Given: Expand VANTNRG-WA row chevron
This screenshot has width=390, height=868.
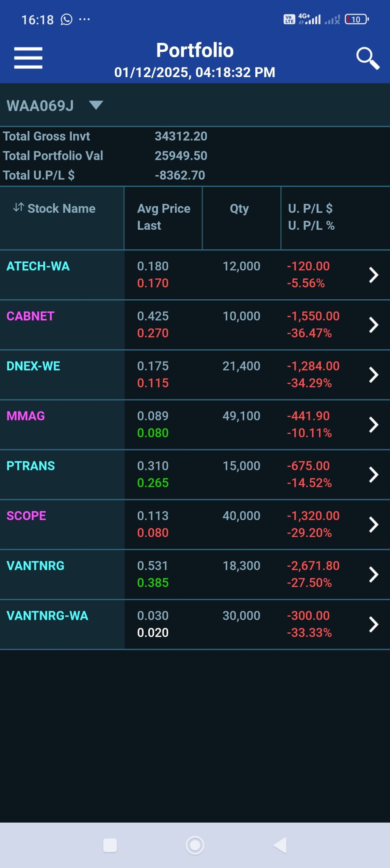Looking at the screenshot, I should tap(373, 624).
